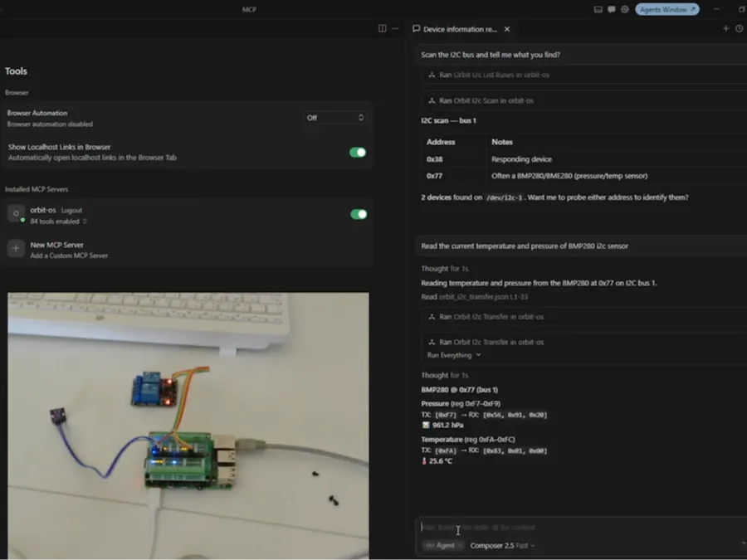The height and width of the screenshot is (560, 747).
Task: Expand first 'Thought for 1s' above Reading temperature
Action: [445, 269]
